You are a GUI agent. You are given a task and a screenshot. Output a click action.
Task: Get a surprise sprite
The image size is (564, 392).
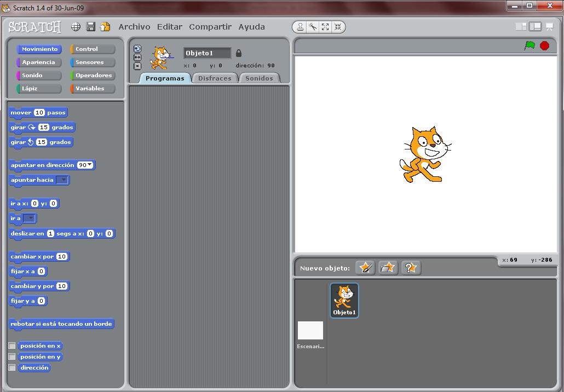[411, 268]
